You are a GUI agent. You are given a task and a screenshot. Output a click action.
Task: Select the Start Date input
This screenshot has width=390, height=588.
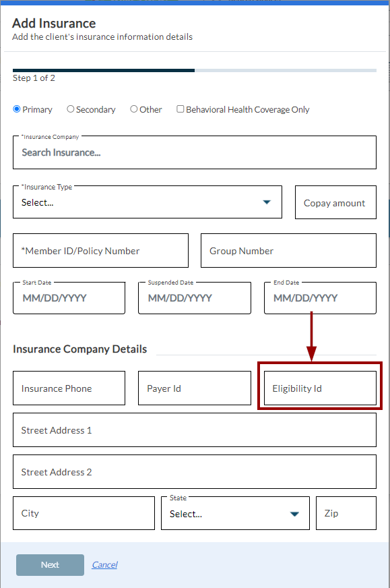pos(69,298)
